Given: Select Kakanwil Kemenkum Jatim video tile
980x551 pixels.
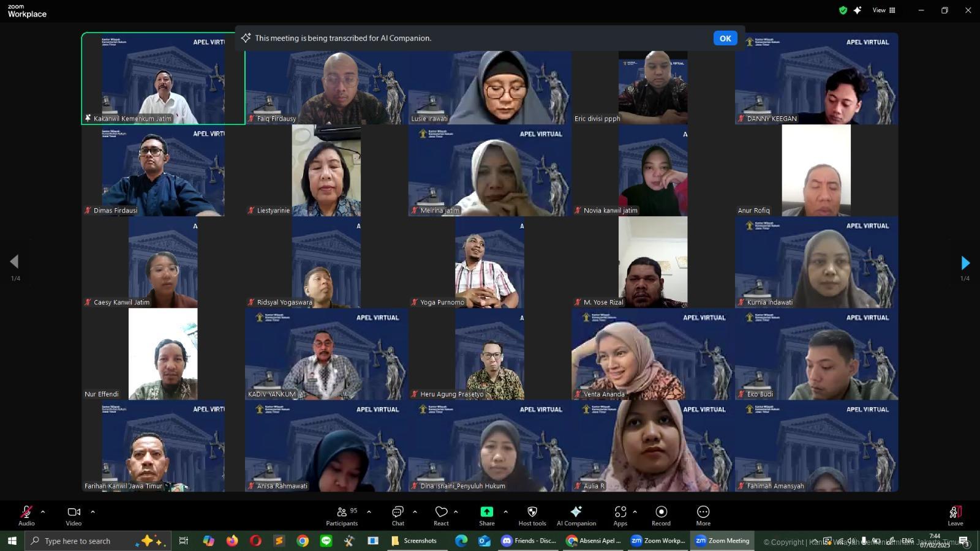Looking at the screenshot, I should tap(164, 78).
